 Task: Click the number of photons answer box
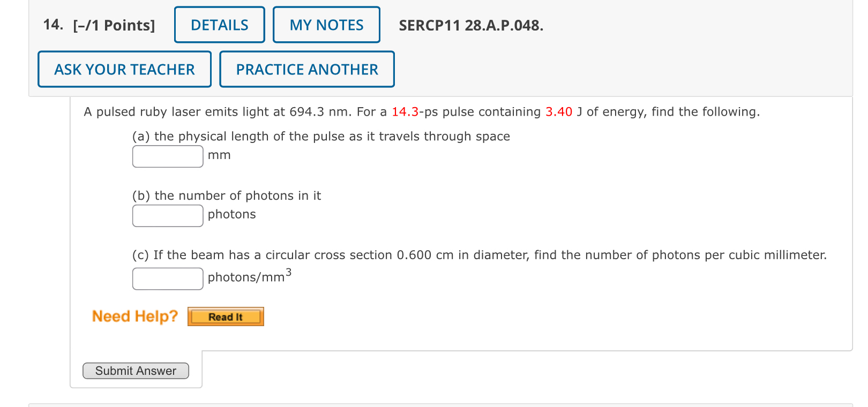click(167, 215)
